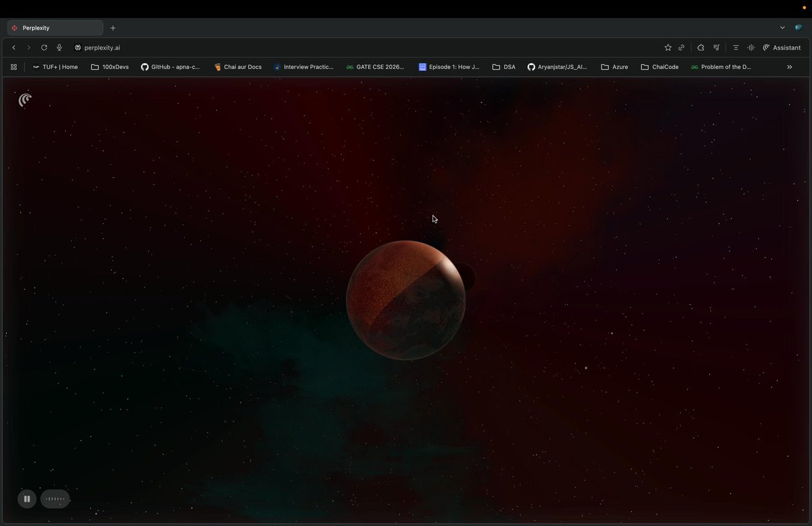Expand the tab search dropdown chevron

point(782,28)
